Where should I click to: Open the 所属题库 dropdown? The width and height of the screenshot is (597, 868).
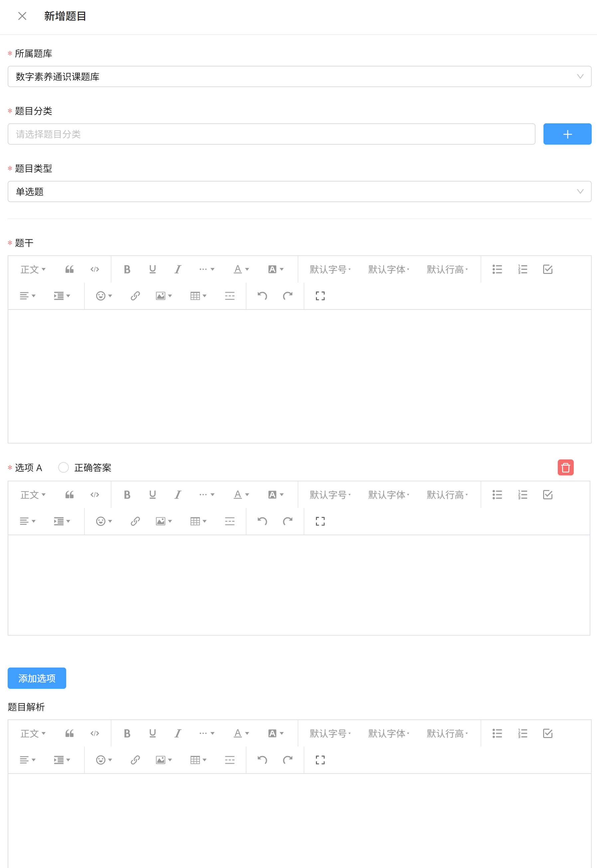click(299, 77)
